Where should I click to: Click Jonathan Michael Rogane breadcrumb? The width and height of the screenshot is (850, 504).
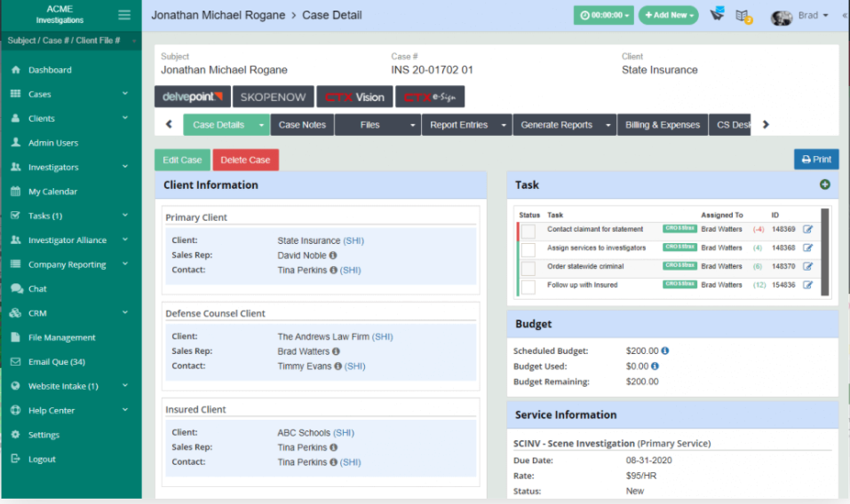pyautogui.click(x=218, y=15)
